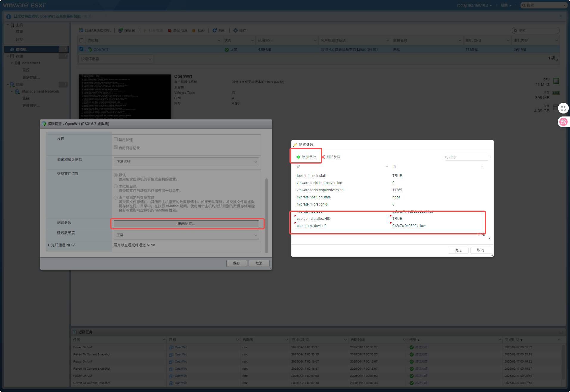Click the 0x2c7c:0x0800 allow value cell
570x392 pixels.
(x=409, y=226)
